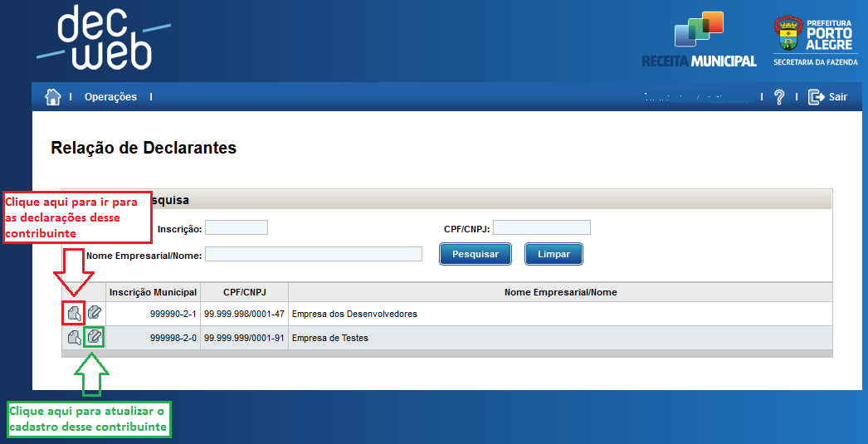868x444 pixels.
Task: Click the Nome Empresarial/Nome text box
Action: click(x=314, y=255)
